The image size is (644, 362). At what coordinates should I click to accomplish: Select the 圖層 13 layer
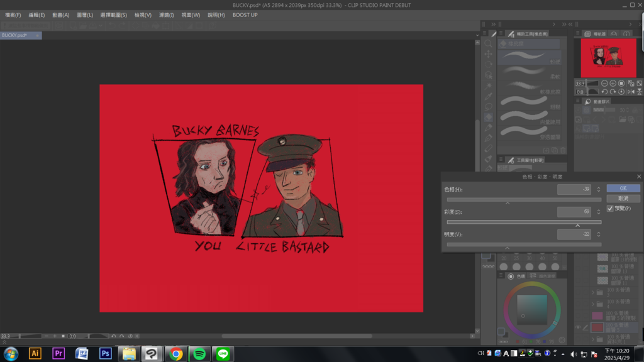(x=617, y=269)
